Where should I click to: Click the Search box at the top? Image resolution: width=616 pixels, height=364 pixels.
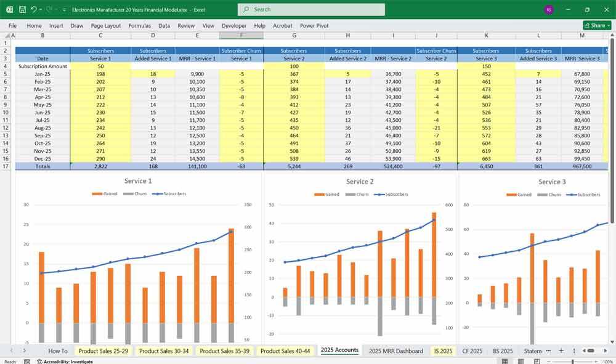(311, 10)
